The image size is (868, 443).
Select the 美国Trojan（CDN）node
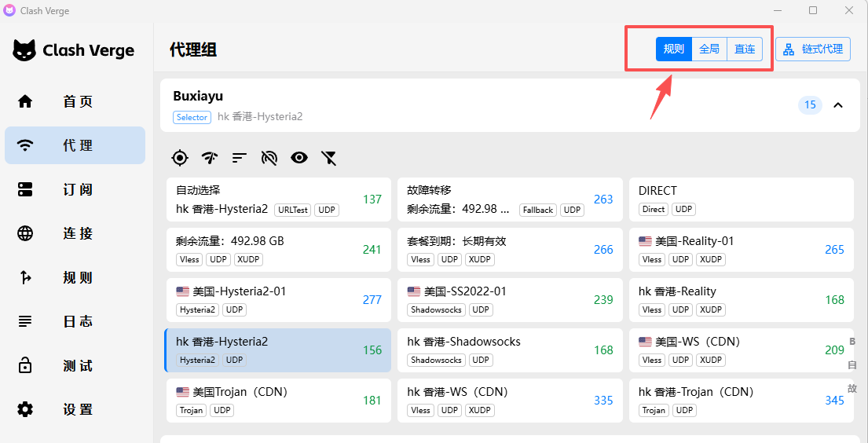278,401
